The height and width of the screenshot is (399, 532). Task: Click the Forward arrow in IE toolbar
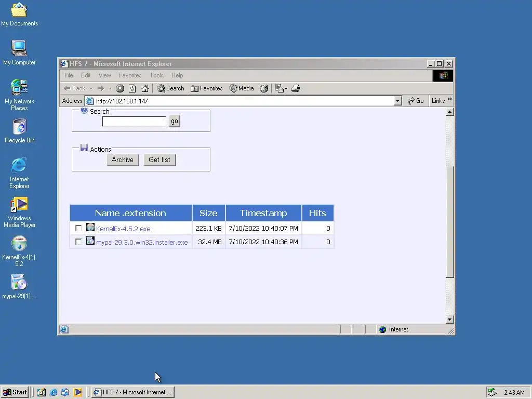(101, 88)
